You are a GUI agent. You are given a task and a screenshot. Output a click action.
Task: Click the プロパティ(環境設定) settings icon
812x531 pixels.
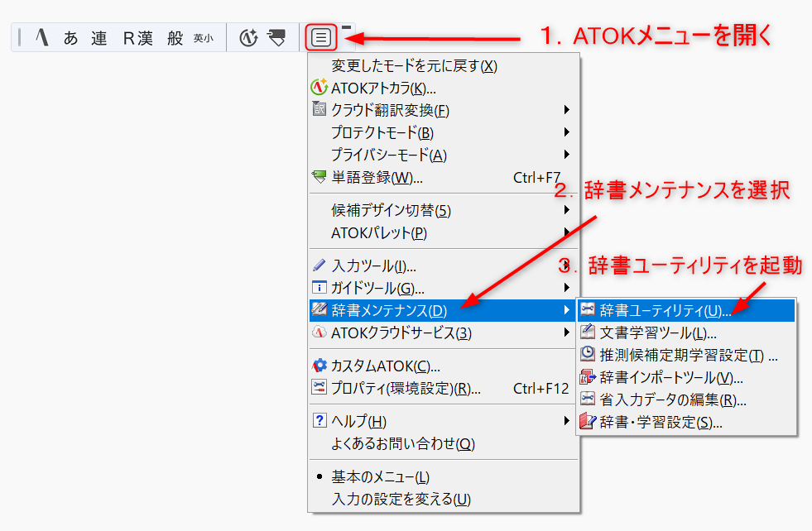point(319,386)
